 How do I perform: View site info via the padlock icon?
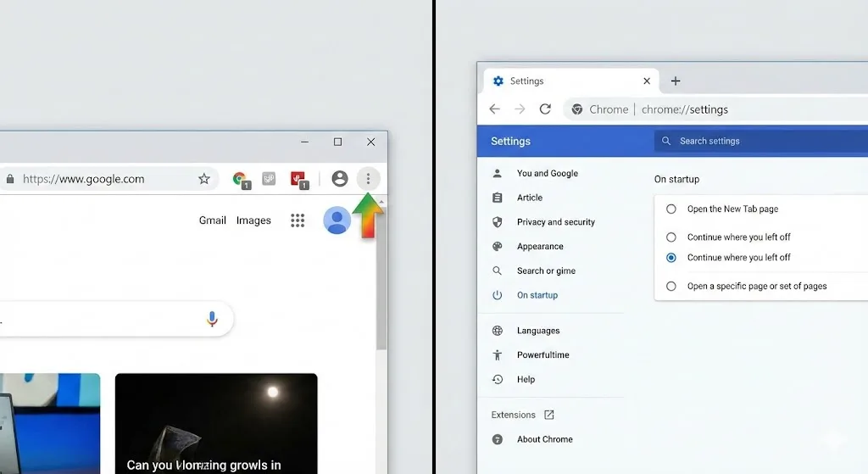click(x=10, y=179)
